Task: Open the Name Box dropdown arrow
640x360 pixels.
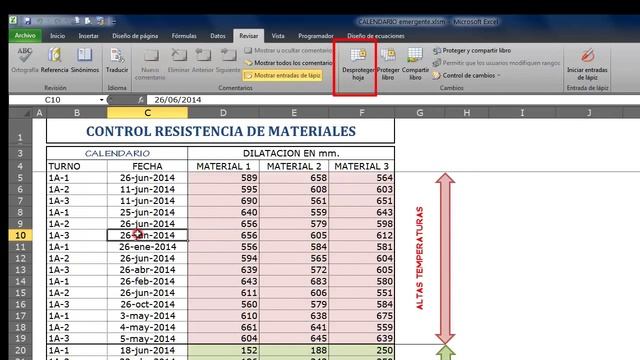Action: [x=101, y=100]
